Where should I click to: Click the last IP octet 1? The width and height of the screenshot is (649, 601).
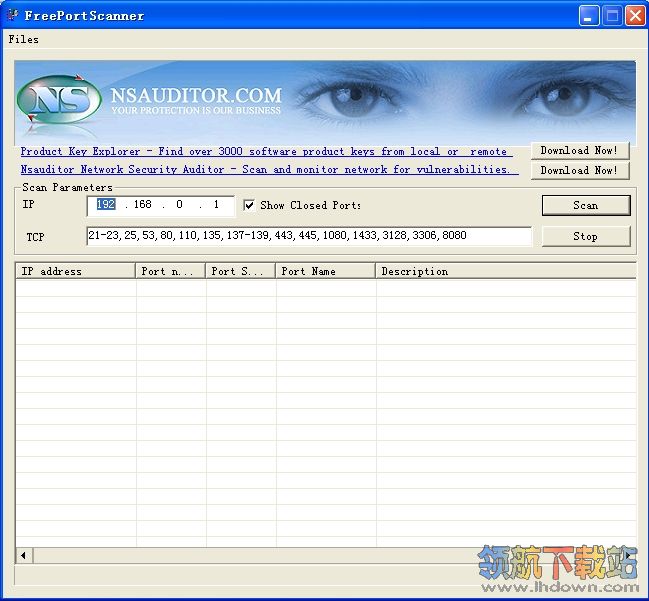(216, 204)
